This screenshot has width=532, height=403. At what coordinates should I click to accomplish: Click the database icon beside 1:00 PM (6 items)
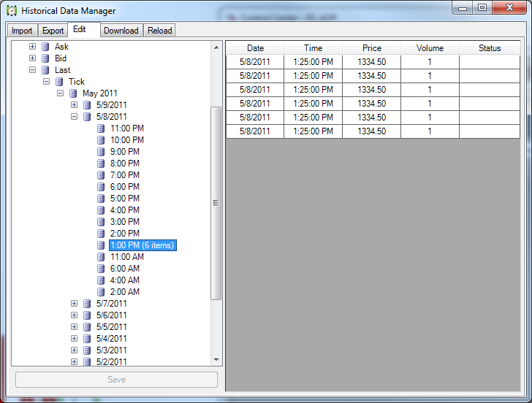[x=101, y=245]
